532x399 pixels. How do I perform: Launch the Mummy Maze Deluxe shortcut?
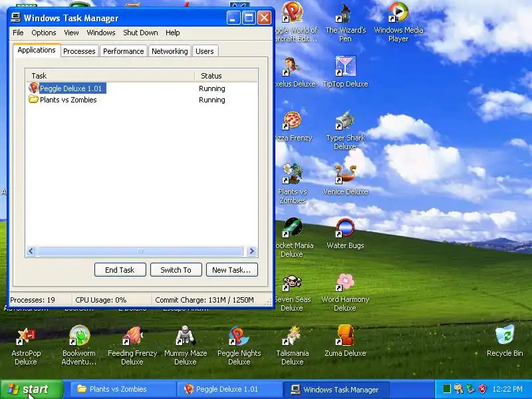point(186,346)
